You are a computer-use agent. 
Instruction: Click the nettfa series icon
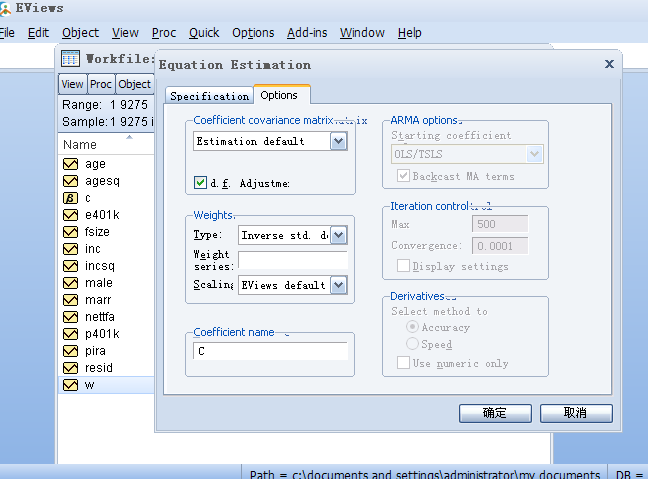(x=70, y=317)
